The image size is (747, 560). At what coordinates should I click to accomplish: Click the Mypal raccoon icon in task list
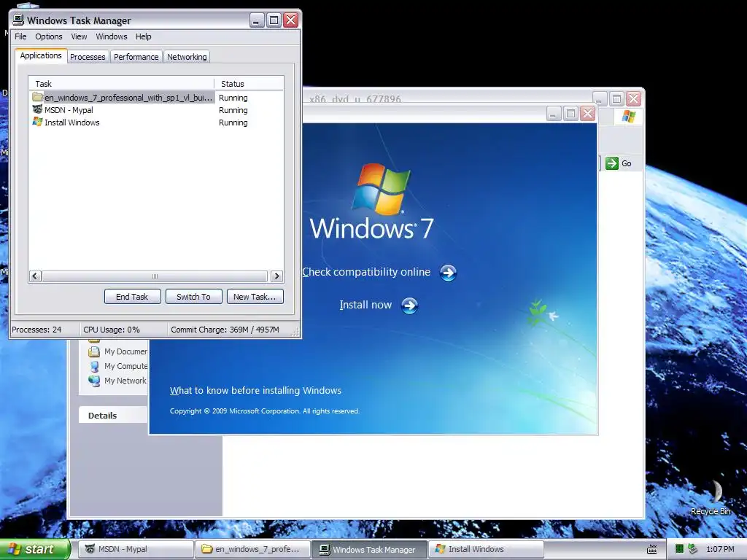38,109
